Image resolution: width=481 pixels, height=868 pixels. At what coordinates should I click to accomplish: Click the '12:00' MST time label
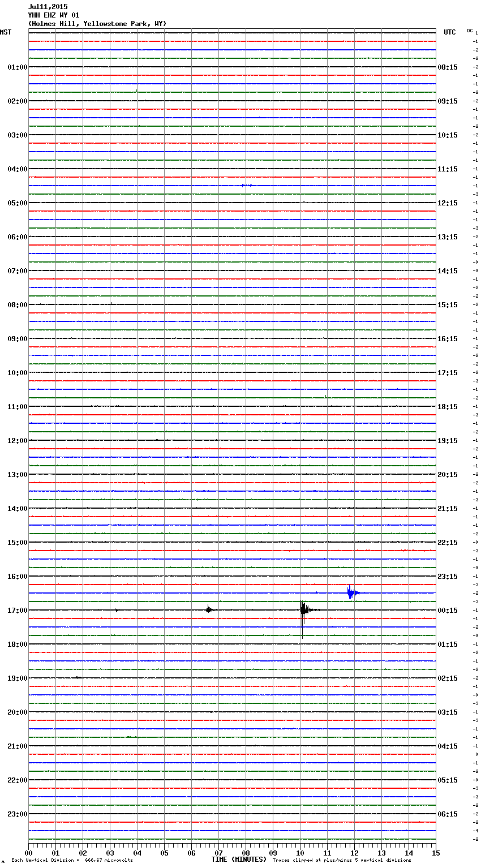[x=18, y=441]
